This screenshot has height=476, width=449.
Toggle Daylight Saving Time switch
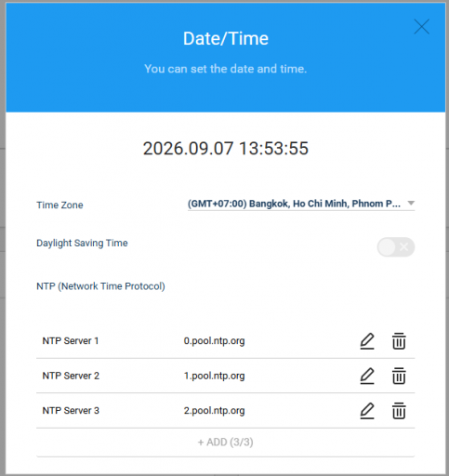coord(396,247)
